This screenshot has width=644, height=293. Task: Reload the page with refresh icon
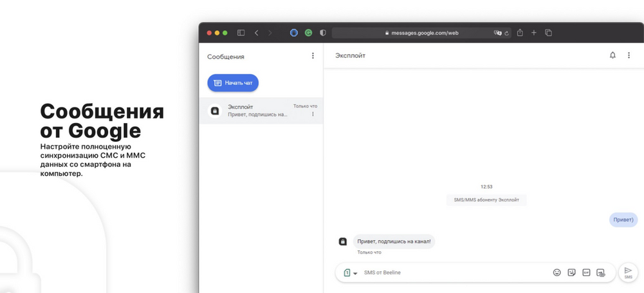coord(507,33)
